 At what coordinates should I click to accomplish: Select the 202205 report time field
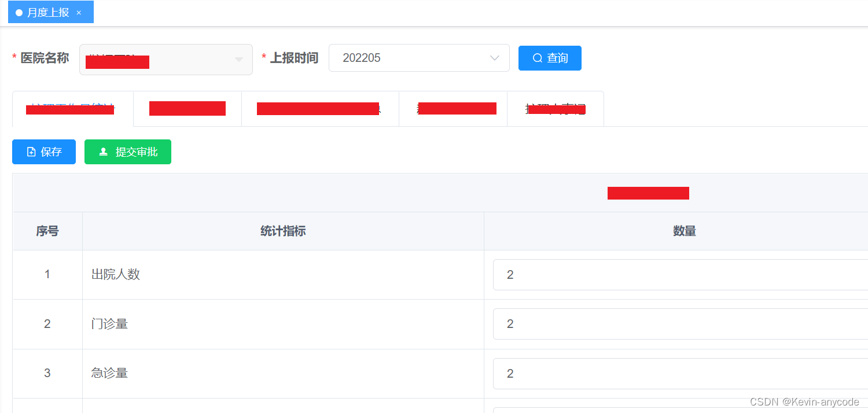tap(419, 58)
